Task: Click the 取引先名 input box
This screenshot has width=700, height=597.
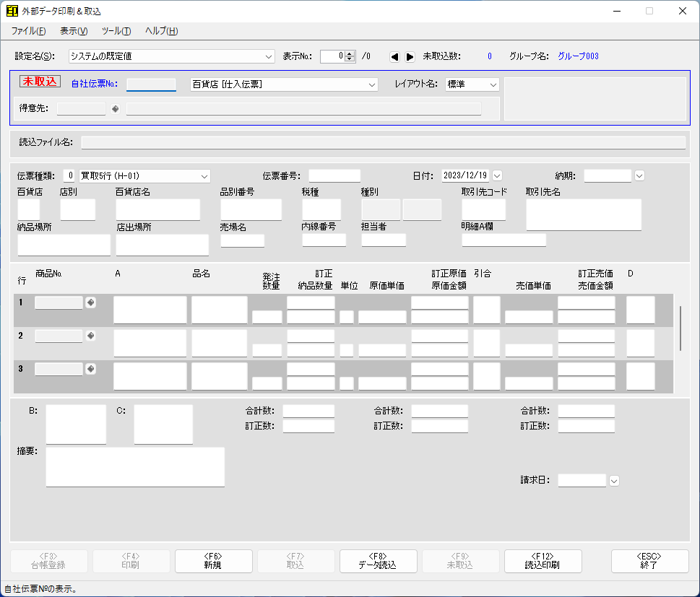Action: pyautogui.click(x=584, y=215)
